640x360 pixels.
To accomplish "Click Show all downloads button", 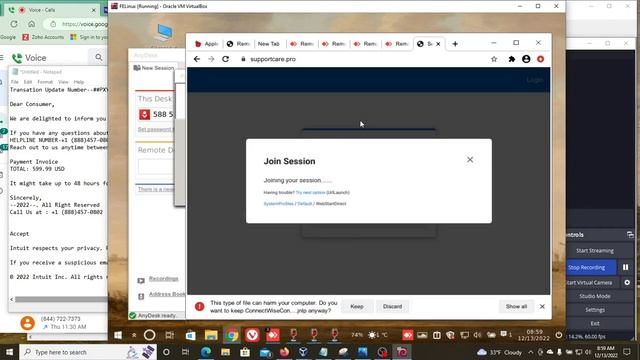I will [516, 307].
